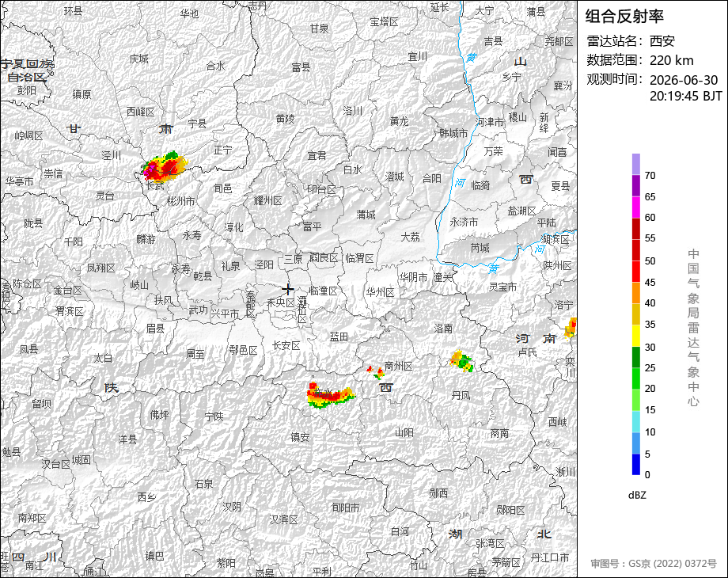728x578 pixels.
Task: Click the 周至 county label
Action: coord(195,354)
